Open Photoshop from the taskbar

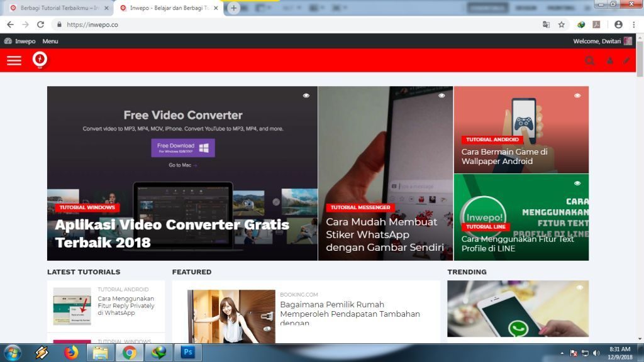pos(187,353)
